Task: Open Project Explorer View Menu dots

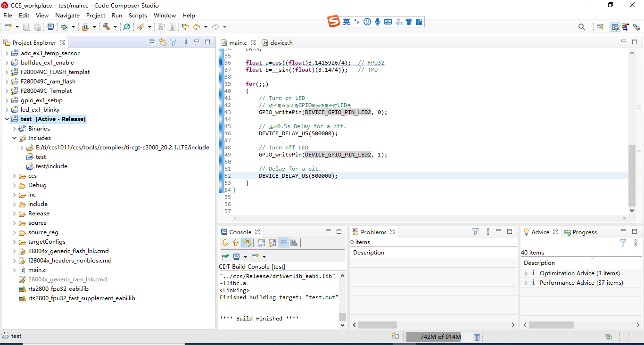Action: (x=185, y=42)
